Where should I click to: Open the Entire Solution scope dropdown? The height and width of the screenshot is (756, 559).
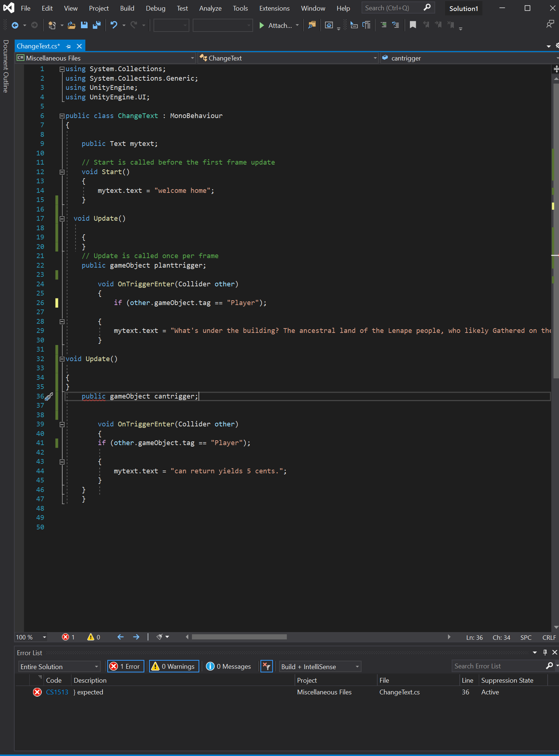pos(59,667)
